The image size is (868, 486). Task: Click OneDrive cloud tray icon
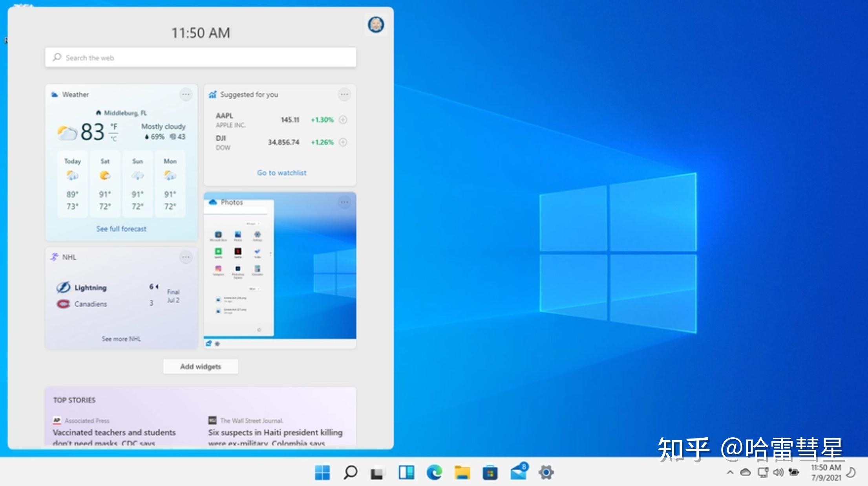[x=745, y=472]
